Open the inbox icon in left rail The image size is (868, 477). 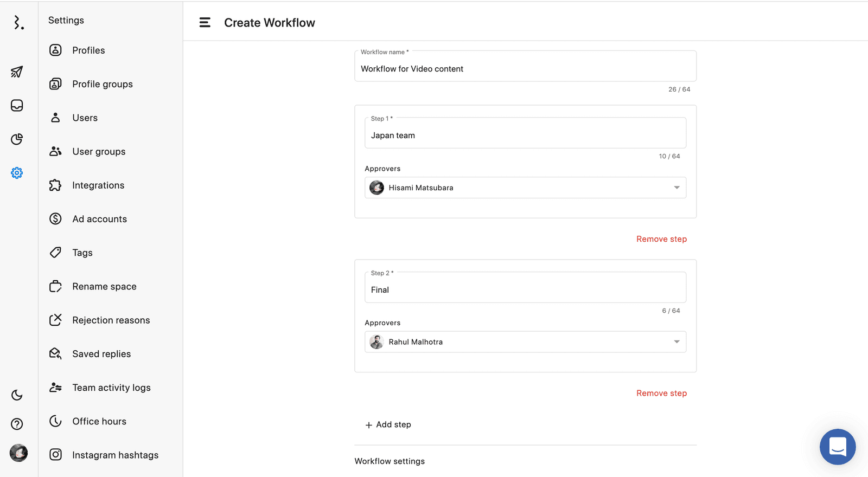point(17,106)
